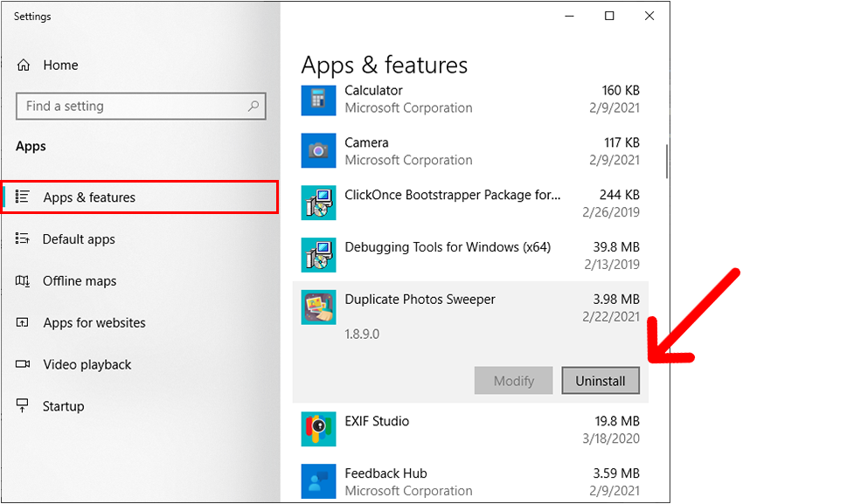The width and height of the screenshot is (847, 504).
Task: Click the 244 KB size value
Action: 620,195
